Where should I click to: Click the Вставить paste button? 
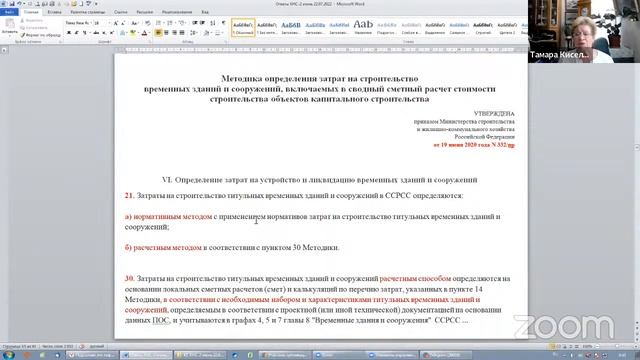[9, 27]
